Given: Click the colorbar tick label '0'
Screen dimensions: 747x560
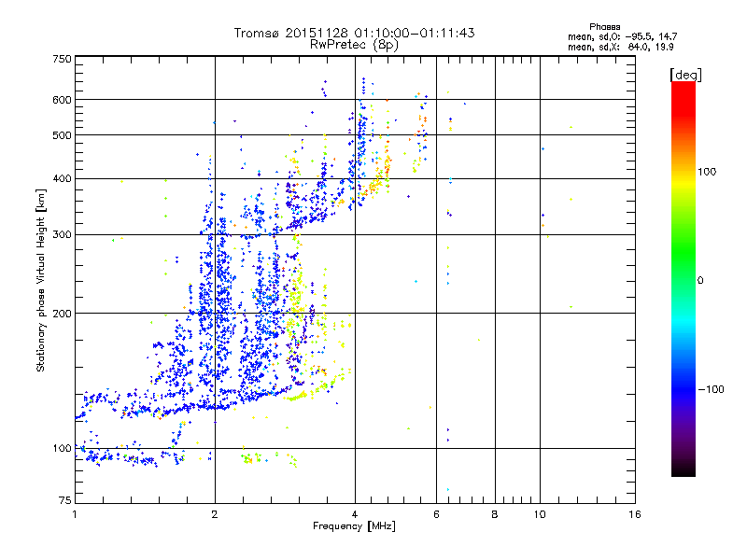Looking at the screenshot, I should point(700,281).
